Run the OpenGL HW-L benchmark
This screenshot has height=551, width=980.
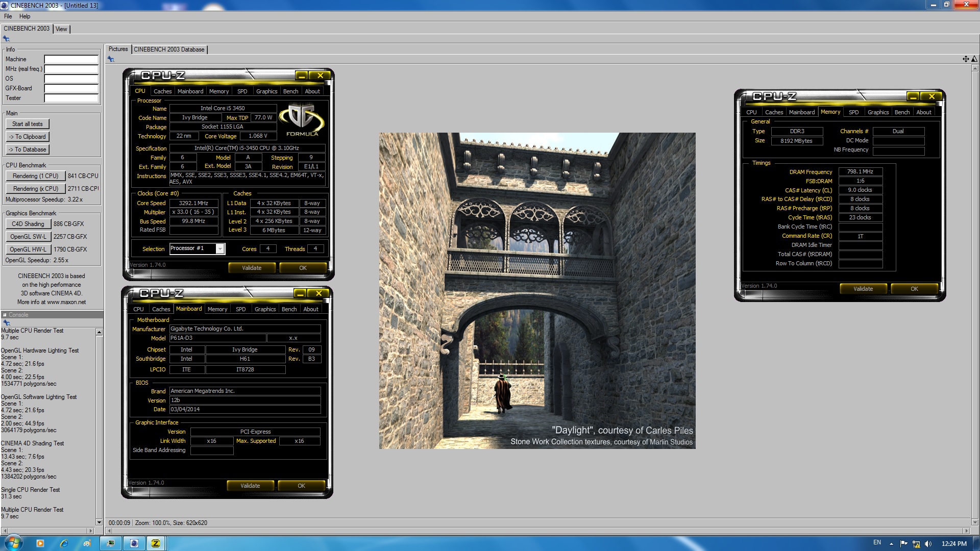click(28, 249)
